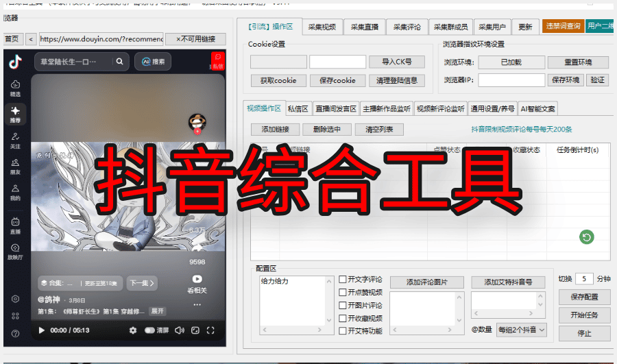Check the 开点赞视频 option
The width and height of the screenshot is (617, 364).
tap(343, 293)
